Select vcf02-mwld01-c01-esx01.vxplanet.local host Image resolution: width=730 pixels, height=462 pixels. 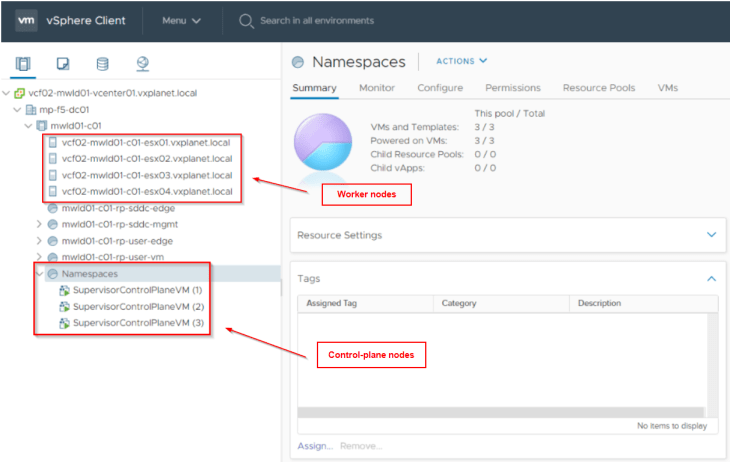(x=146, y=143)
